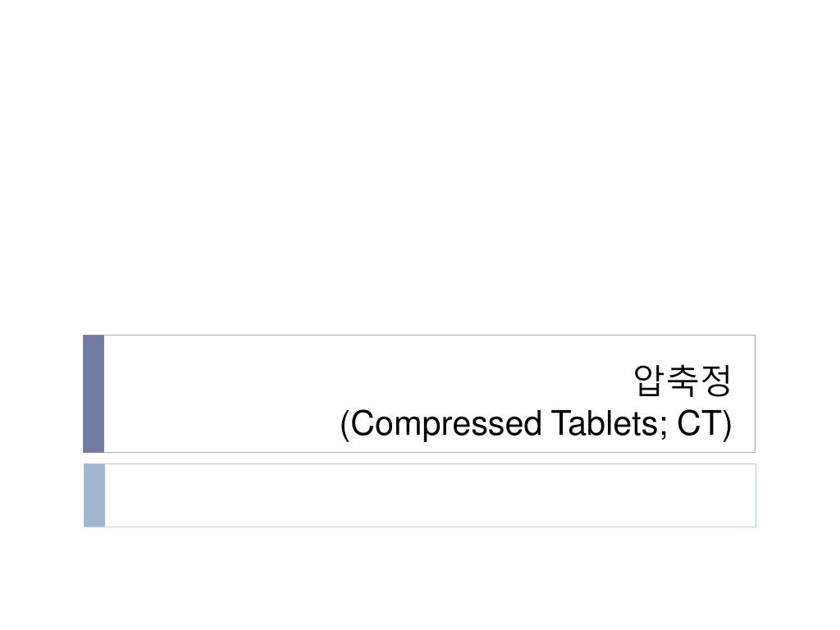This screenshot has height=630, width=840.
Task: Click the gap between title and subtitle boxes
Action: (419, 458)
